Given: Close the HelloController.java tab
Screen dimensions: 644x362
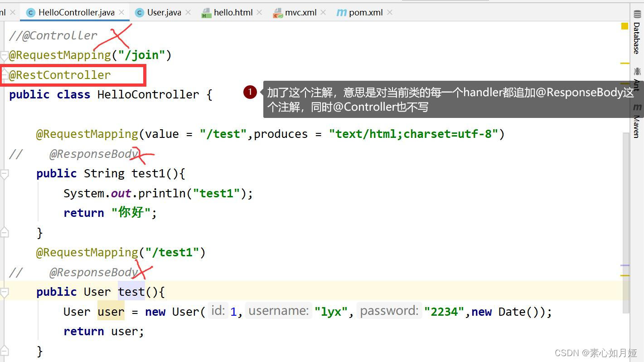Looking at the screenshot, I should pos(121,13).
